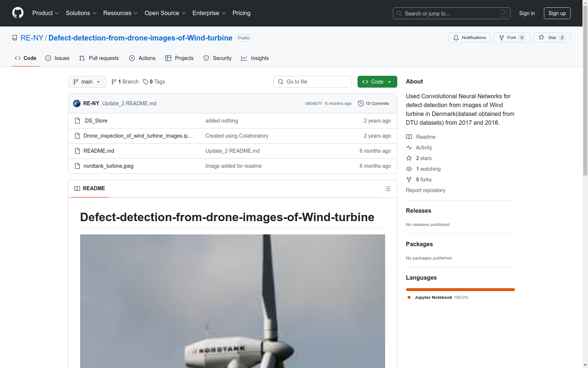
Task: Click the search magnifier icon in header
Action: point(399,13)
